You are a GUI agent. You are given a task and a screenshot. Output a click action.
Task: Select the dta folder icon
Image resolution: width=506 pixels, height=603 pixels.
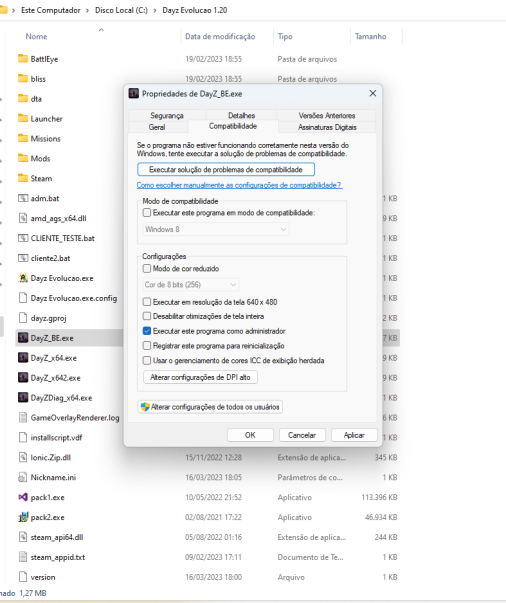click(23, 98)
